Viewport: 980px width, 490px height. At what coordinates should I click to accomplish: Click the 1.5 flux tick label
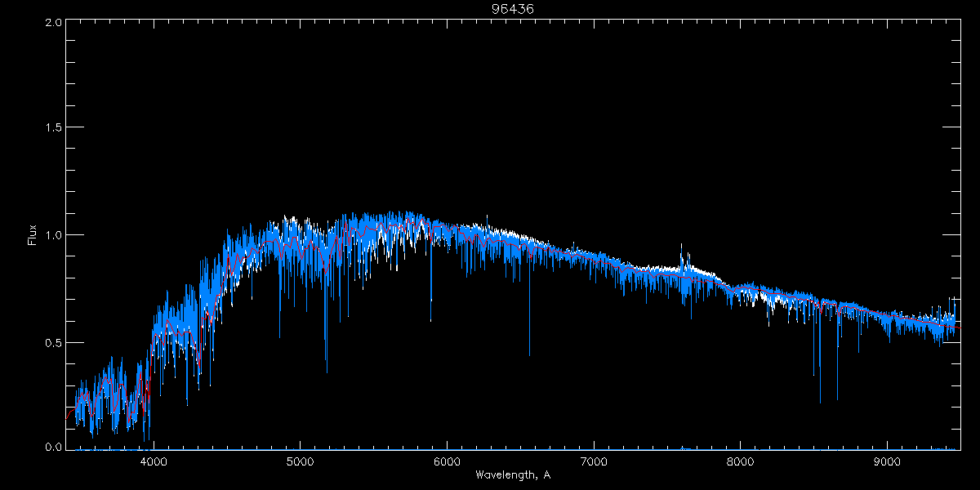pos(52,128)
